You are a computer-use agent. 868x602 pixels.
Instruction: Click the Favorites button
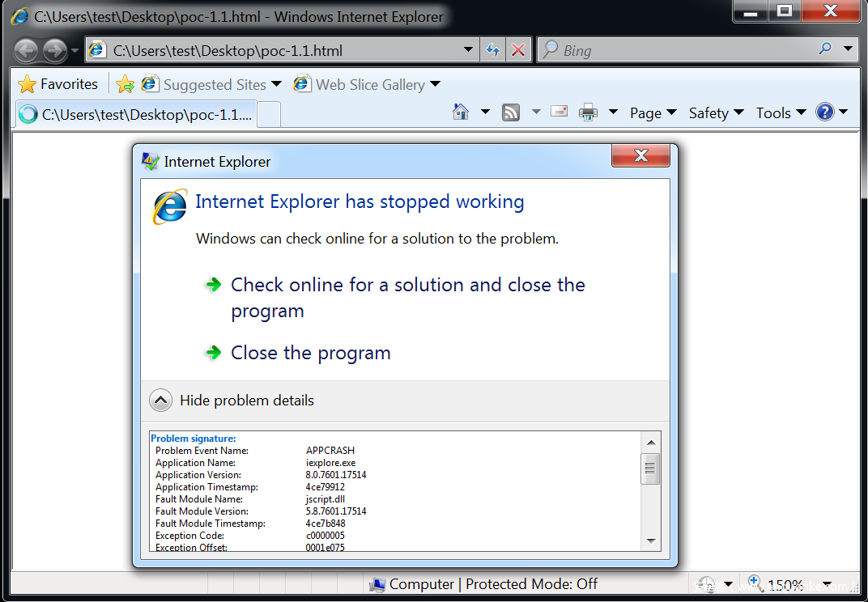coord(58,84)
